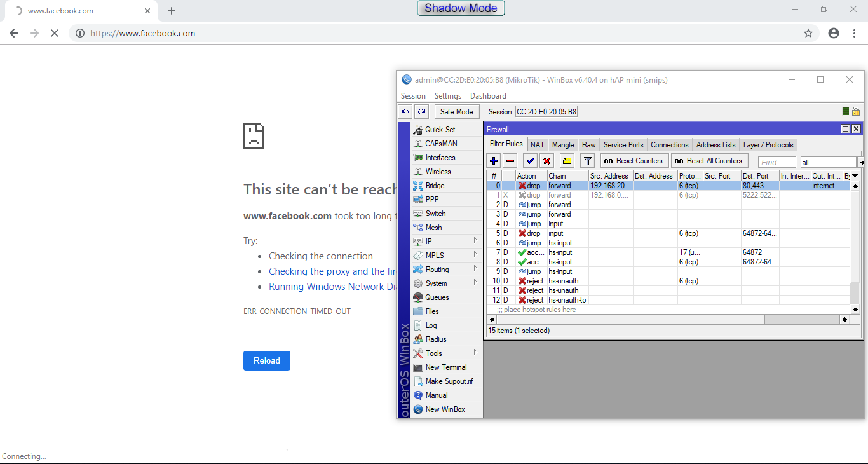Close the inner Firewall window
The height and width of the screenshot is (464, 868).
point(856,129)
